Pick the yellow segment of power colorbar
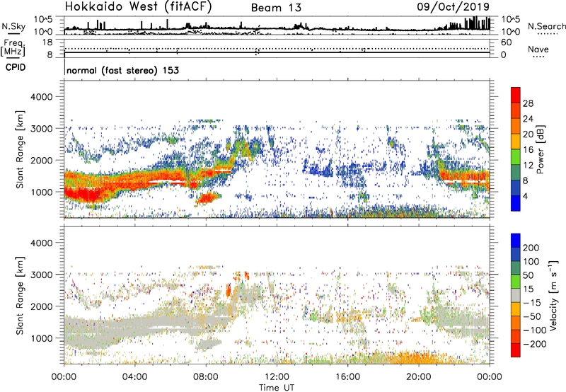This screenshot has height=392, width=566. click(516, 142)
